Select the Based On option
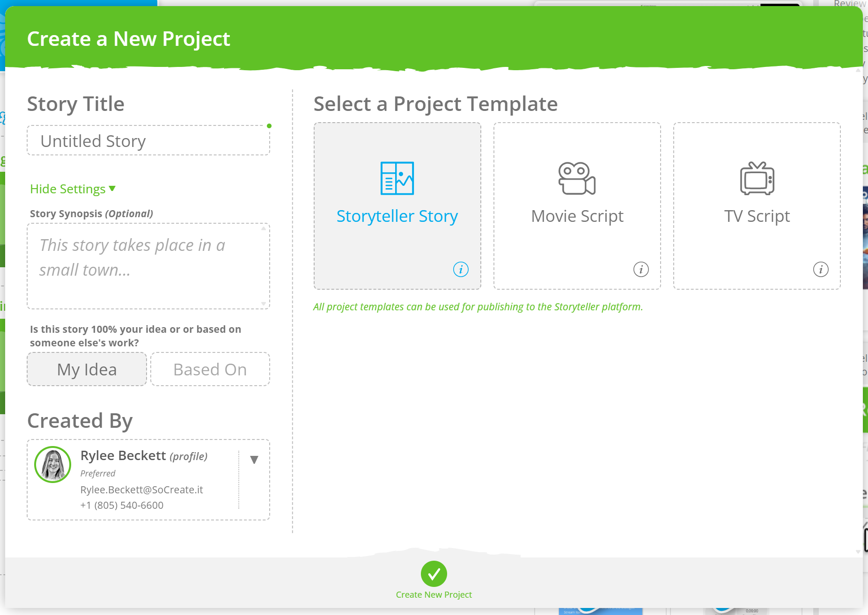The height and width of the screenshot is (615, 868). (x=210, y=369)
